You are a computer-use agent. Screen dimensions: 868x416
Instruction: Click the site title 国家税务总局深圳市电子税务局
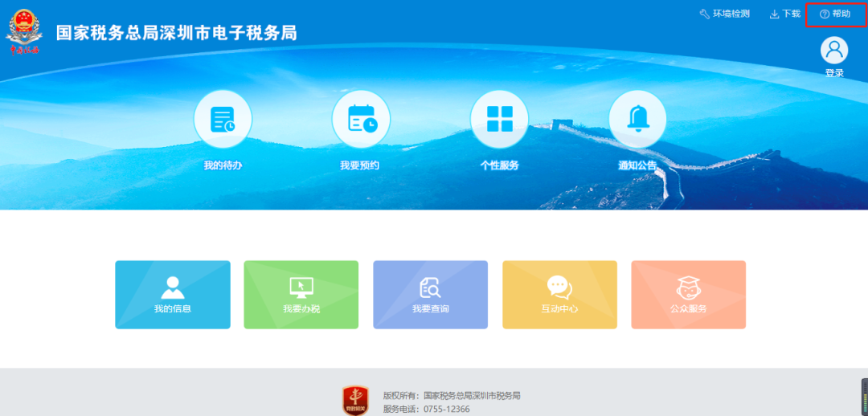pos(177,33)
